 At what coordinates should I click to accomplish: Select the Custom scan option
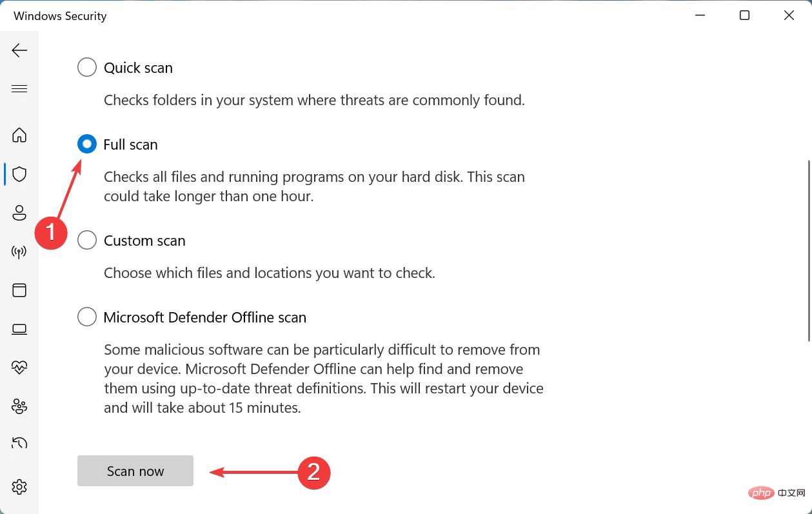click(x=86, y=240)
